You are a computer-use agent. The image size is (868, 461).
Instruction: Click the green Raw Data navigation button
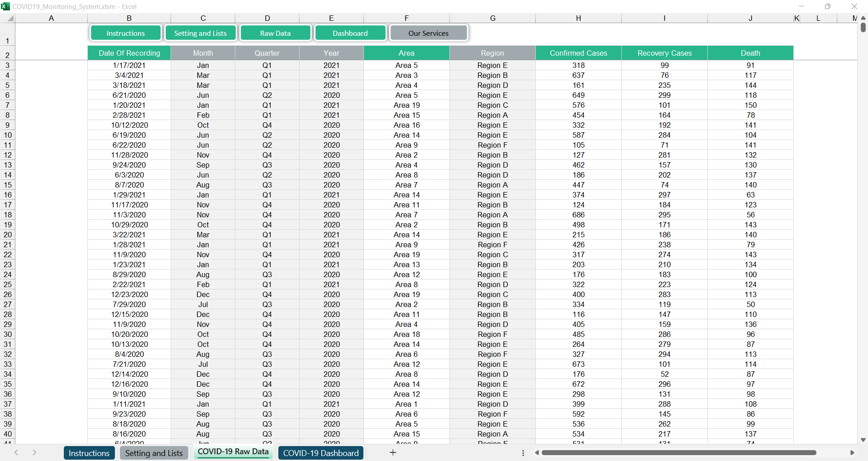275,33
